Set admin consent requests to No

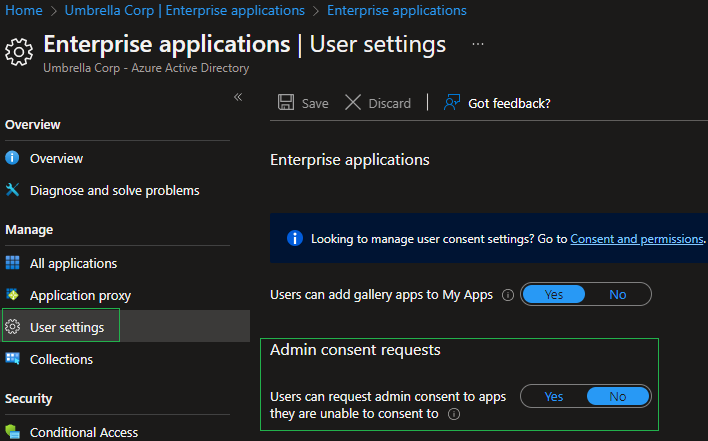click(x=618, y=396)
